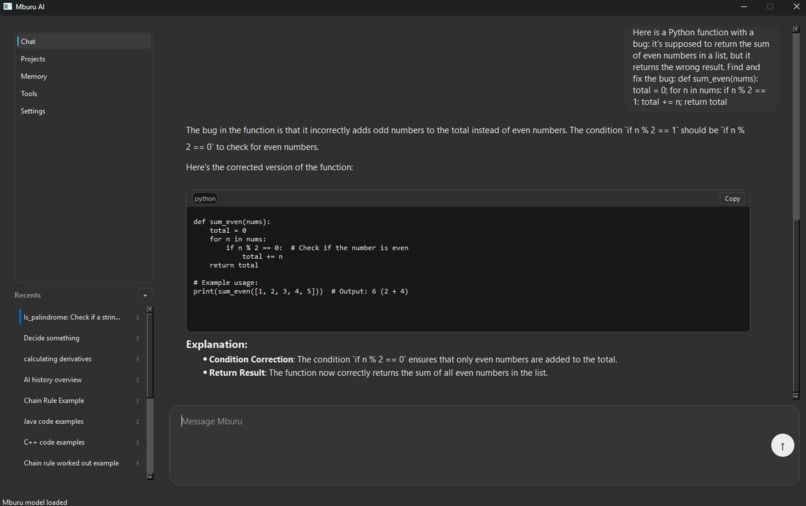Close the Mburu AI window
Viewport: 806px width, 506px height.
pos(796,7)
